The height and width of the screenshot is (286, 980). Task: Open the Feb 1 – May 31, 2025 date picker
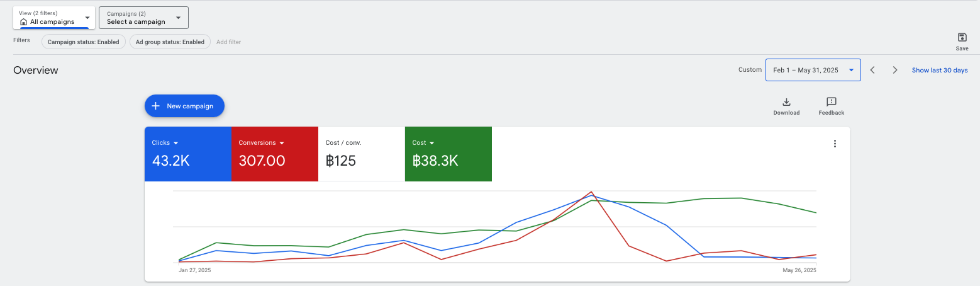click(813, 70)
